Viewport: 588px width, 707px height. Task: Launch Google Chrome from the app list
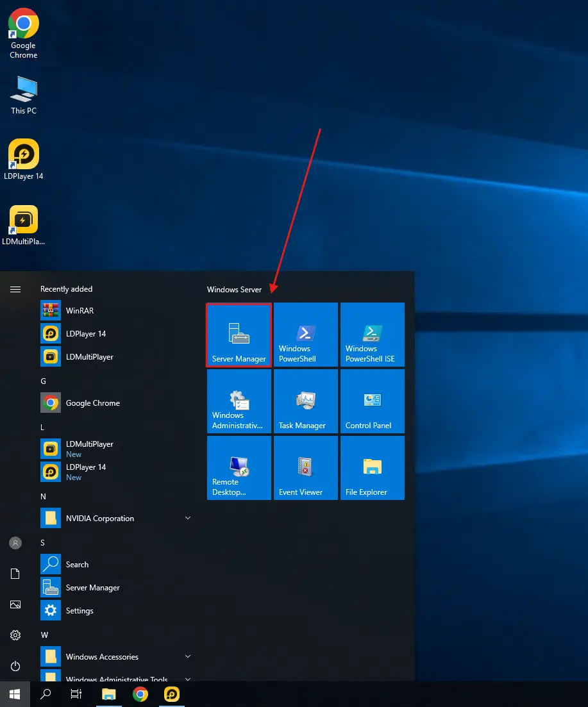(x=116, y=403)
